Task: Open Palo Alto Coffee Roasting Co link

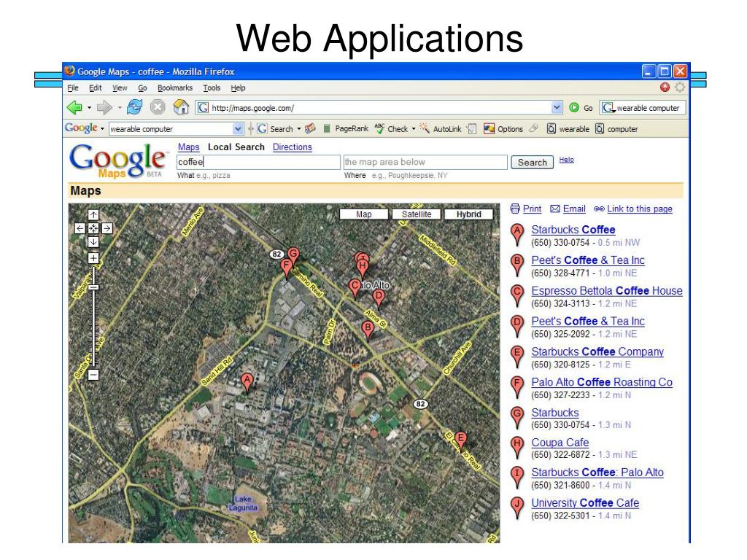Action: pos(602,382)
